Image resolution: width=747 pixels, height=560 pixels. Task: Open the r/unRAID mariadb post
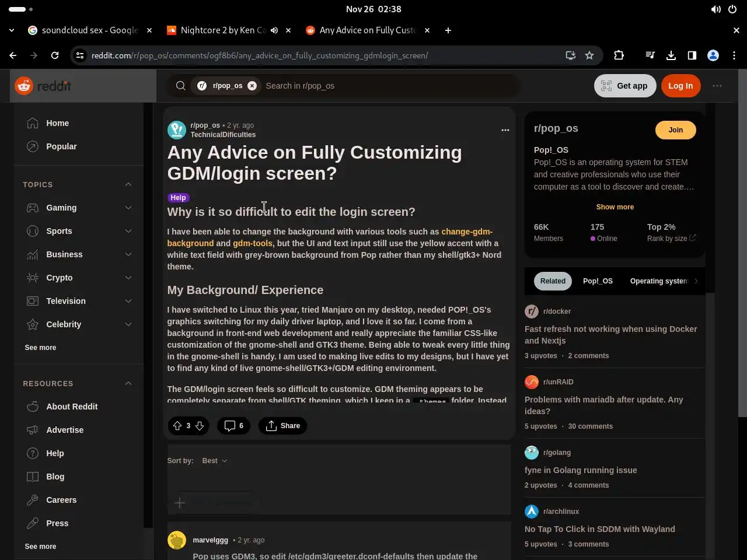pos(603,405)
